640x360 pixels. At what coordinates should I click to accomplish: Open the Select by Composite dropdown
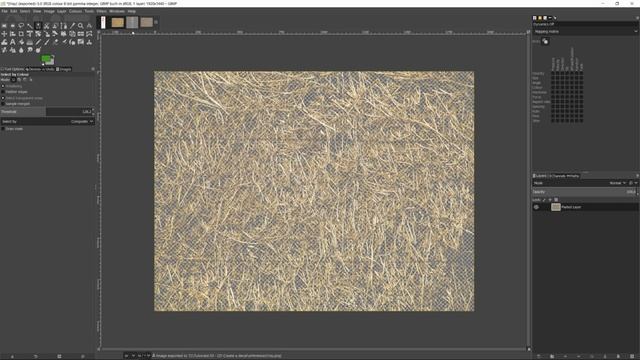48,121
